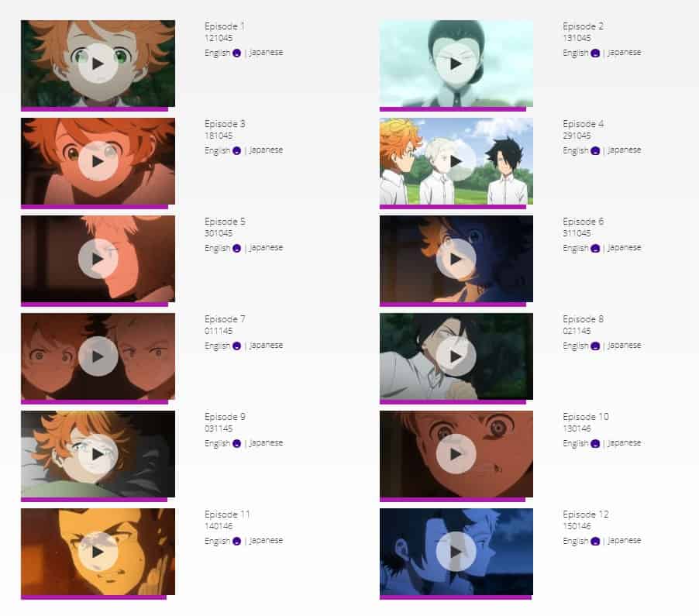Play Episode 7 video
The height and width of the screenshot is (616, 699).
coord(98,356)
